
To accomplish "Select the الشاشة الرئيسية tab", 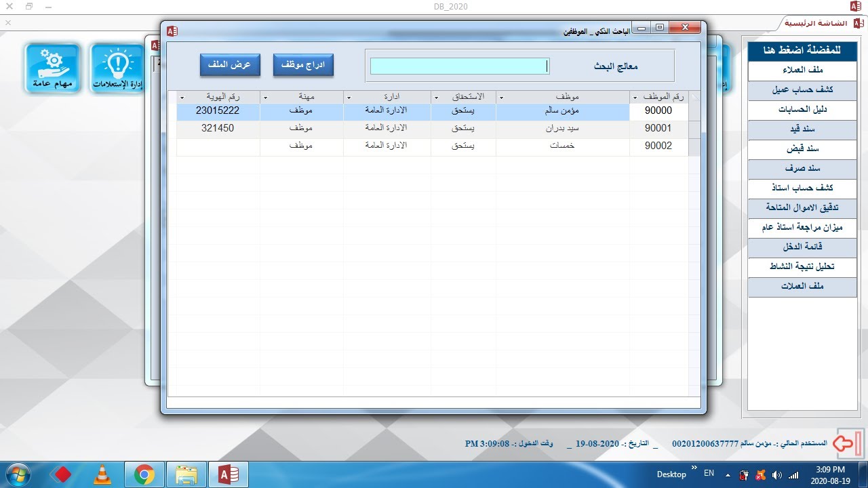I will (823, 23).
